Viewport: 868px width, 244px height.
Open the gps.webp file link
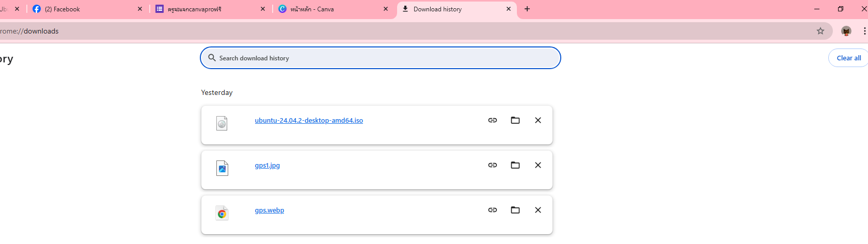click(x=269, y=210)
